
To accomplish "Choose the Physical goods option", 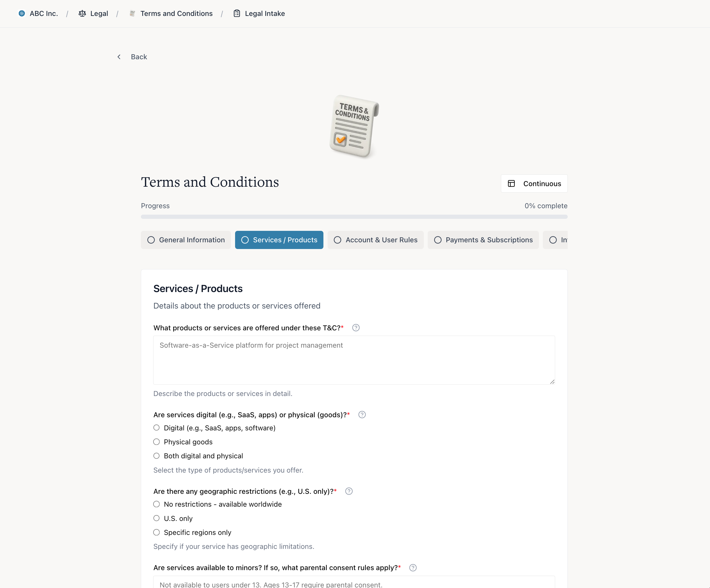I will pyautogui.click(x=157, y=442).
